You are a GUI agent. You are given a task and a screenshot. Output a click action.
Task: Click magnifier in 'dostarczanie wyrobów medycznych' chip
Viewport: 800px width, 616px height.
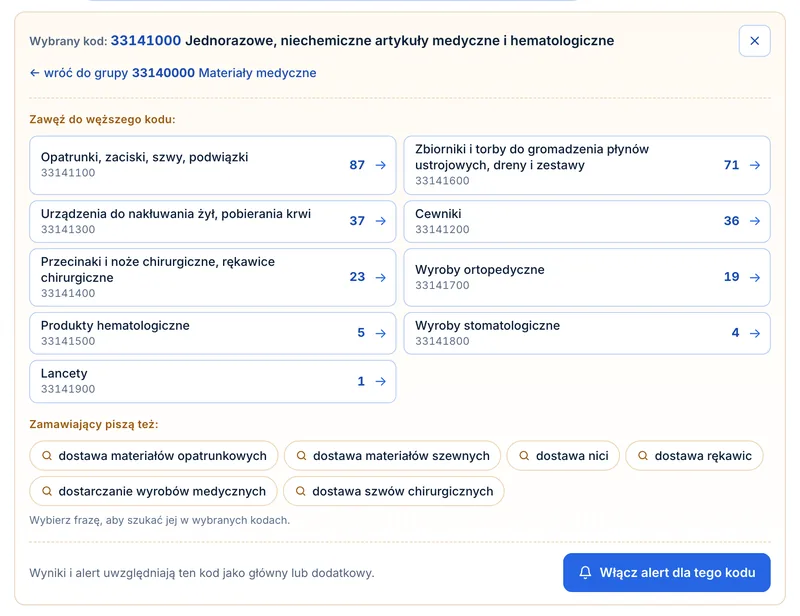[x=46, y=491]
